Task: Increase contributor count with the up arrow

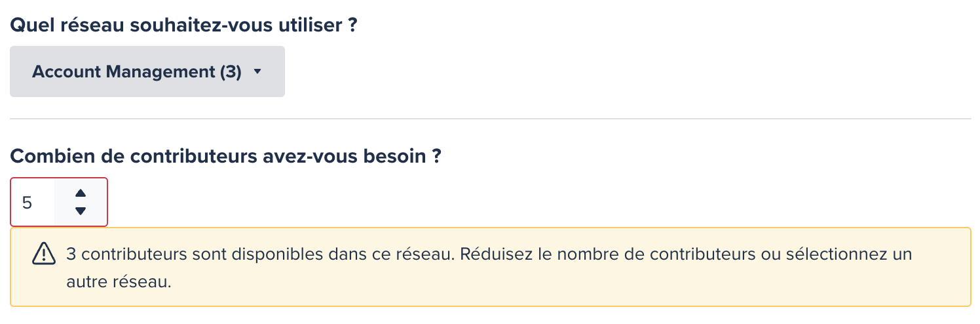Action: (x=81, y=193)
